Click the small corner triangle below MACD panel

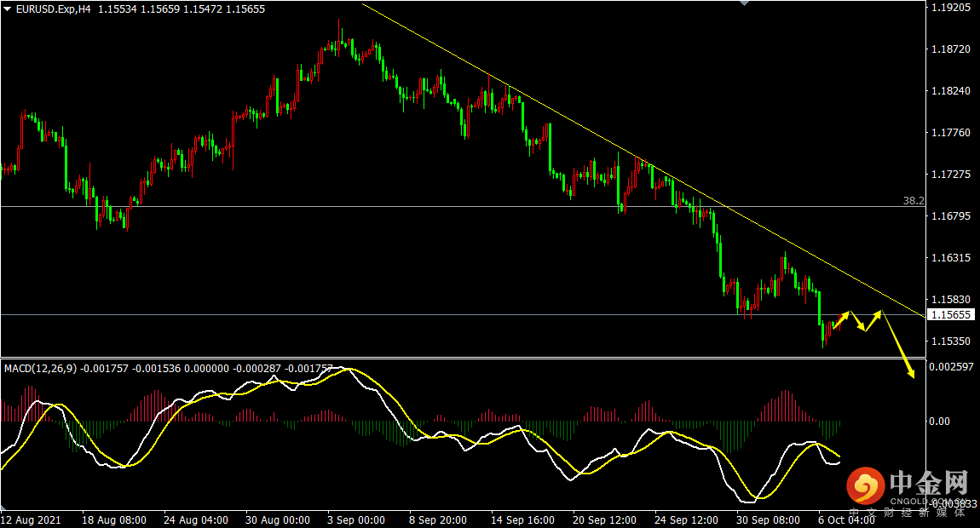point(3,508)
